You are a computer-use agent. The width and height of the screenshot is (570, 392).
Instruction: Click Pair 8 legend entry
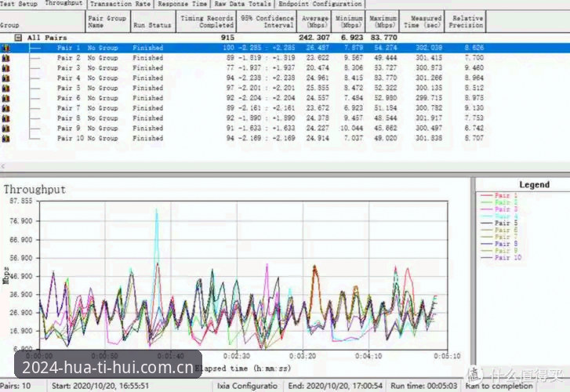pos(499,244)
